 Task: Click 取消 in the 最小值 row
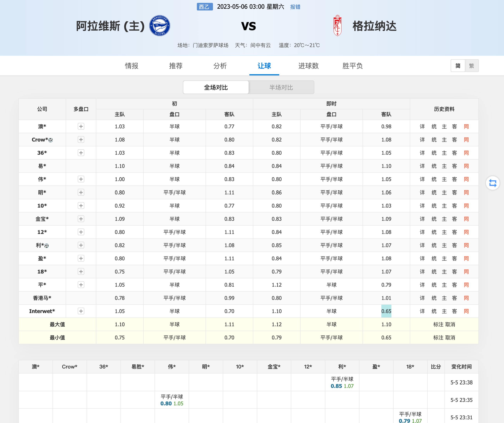point(450,338)
